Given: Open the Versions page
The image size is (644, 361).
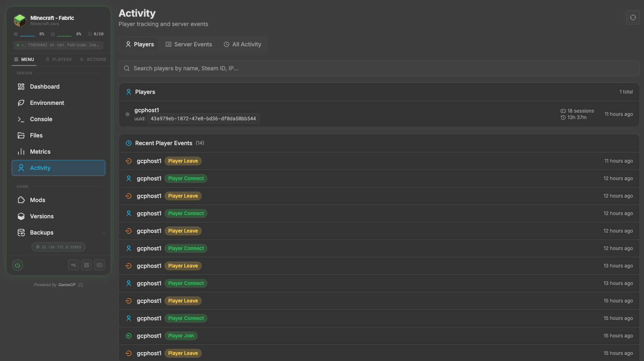Looking at the screenshot, I should (58, 216).
